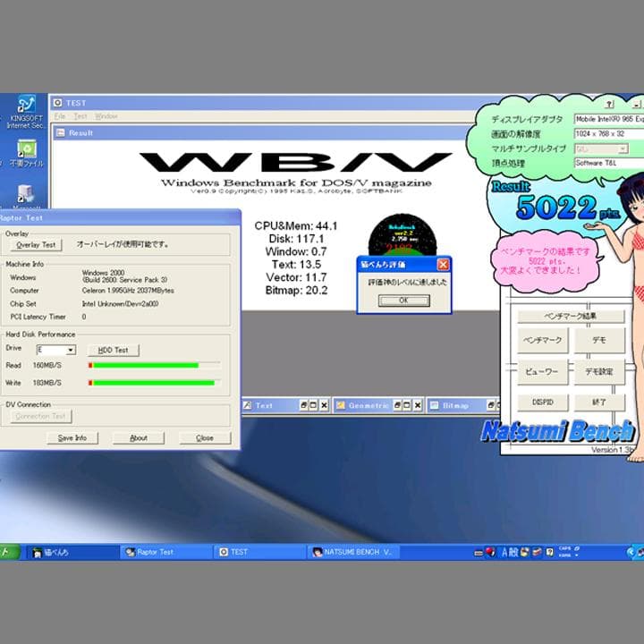This screenshot has height=644, width=644.
Task: Restore the minimized Text window
Action: point(303,405)
